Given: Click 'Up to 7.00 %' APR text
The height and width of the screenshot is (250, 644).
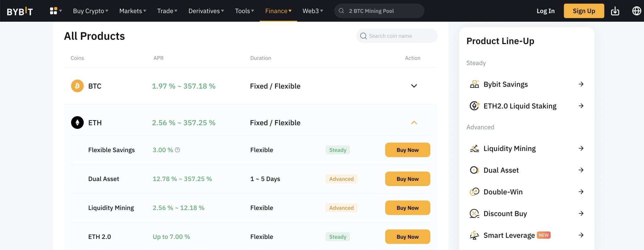Looking at the screenshot, I should pyautogui.click(x=171, y=237).
